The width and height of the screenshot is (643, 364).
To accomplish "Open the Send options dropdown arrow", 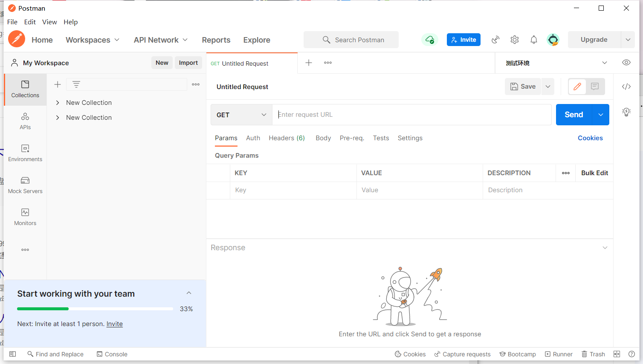I will pos(601,115).
